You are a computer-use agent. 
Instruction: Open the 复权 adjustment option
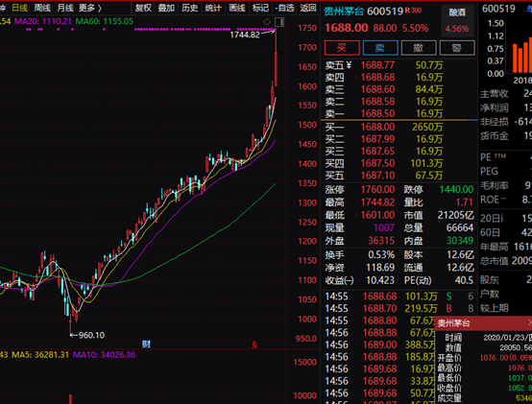pos(143,8)
